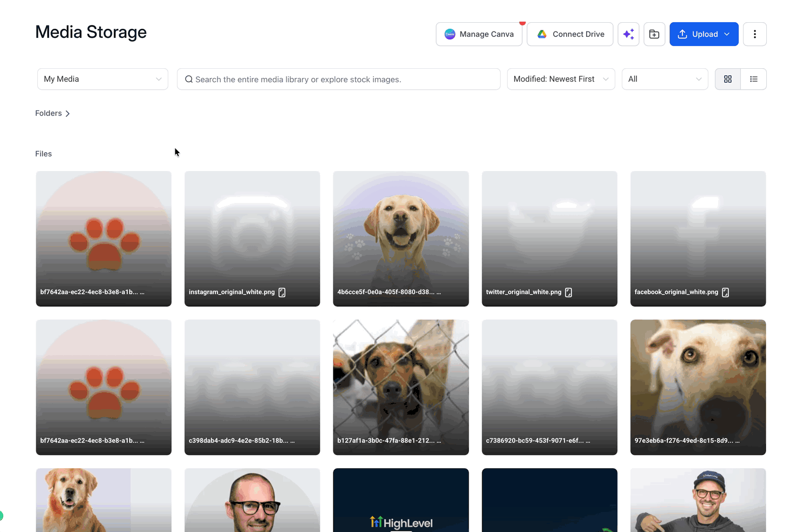802x532 pixels.
Task: Click Connect Drive button
Action: coord(570,34)
